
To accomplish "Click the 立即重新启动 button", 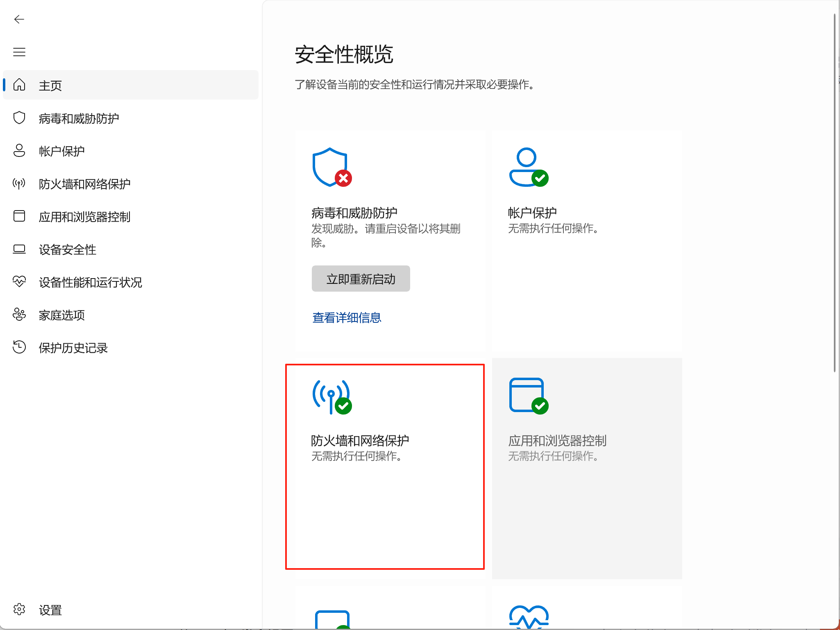I will [x=361, y=279].
